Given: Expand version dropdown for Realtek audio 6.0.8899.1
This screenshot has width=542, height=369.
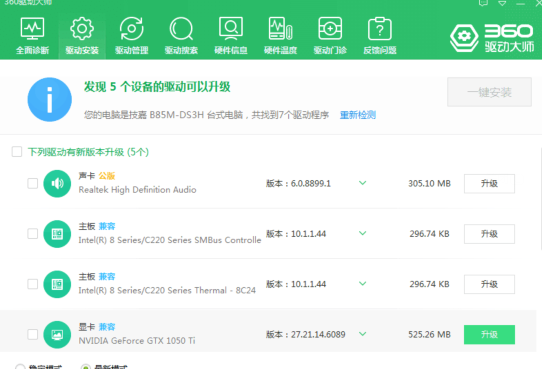Looking at the screenshot, I should (362, 183).
